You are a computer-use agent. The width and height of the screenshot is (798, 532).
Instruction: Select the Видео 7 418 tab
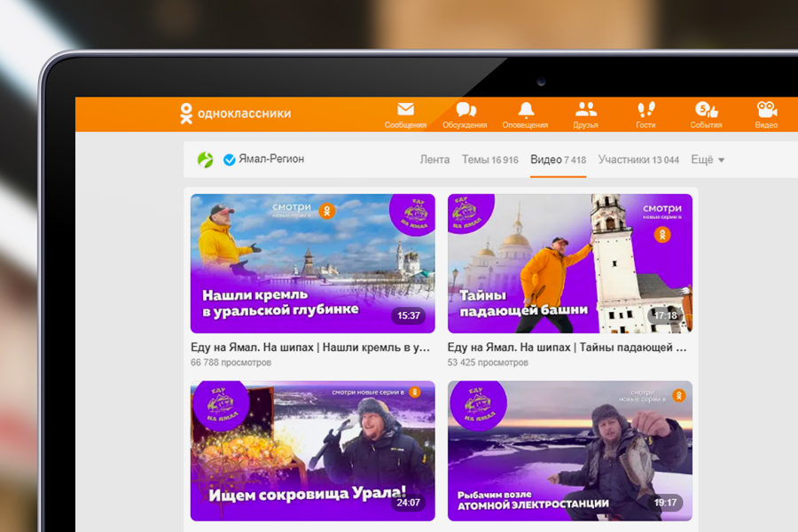click(x=559, y=160)
